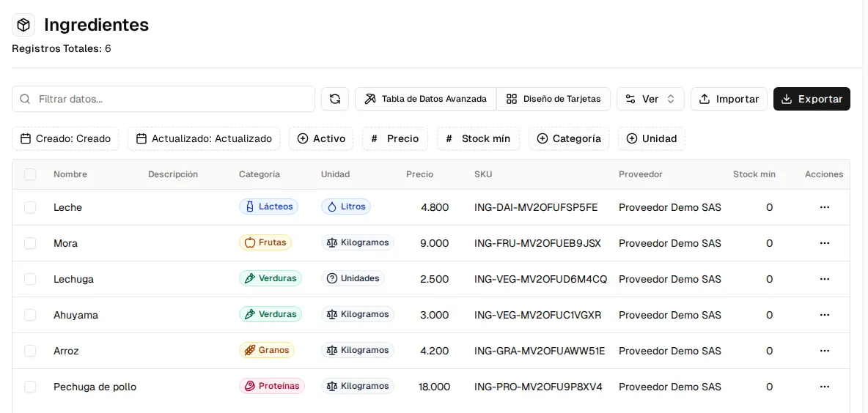Screen dimensions: 868x413
Task: Click the Exportar button
Action: [812, 99]
